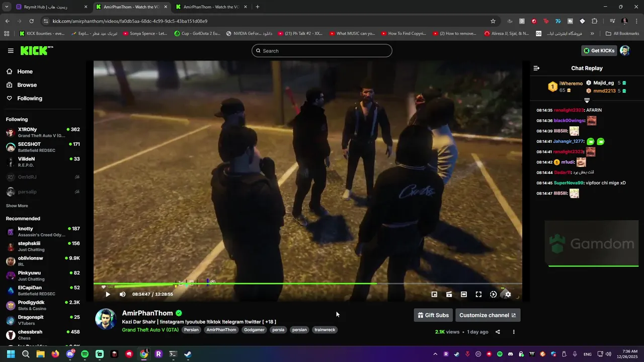Image resolution: width=644 pixels, height=362 pixels.
Task: Expand the gift leaderboard chevron
Action: [587, 101]
